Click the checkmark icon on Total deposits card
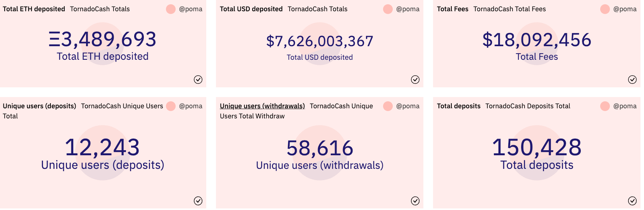This screenshot has height=210, width=644. pyautogui.click(x=632, y=201)
